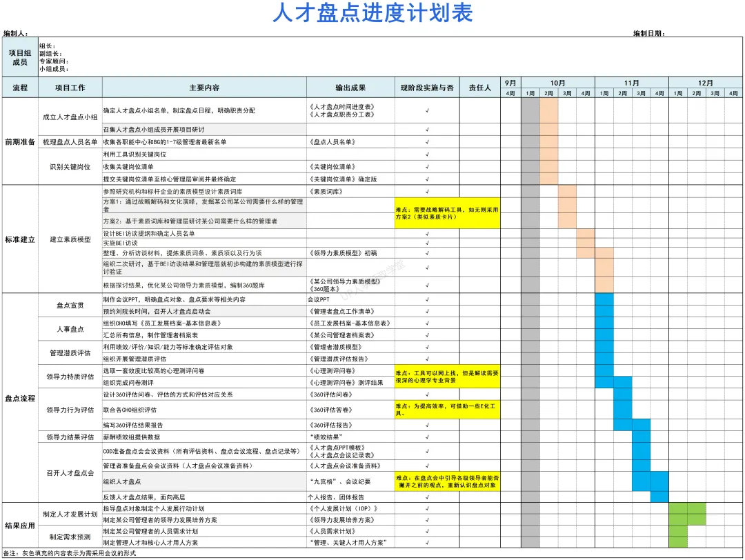Select the 11月 month header
The width and height of the screenshot is (745, 560).
tap(632, 83)
